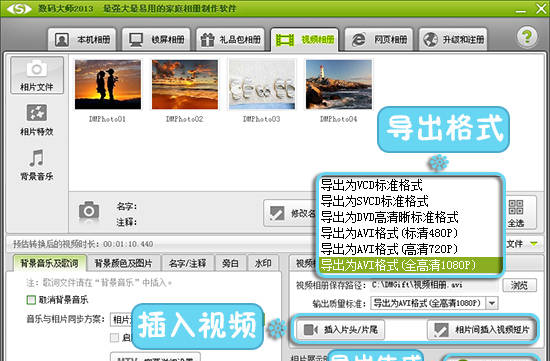Select the DMPhoto04 lighthouse thumbnail
Viewport: 550px width, 361px height.
click(338, 85)
